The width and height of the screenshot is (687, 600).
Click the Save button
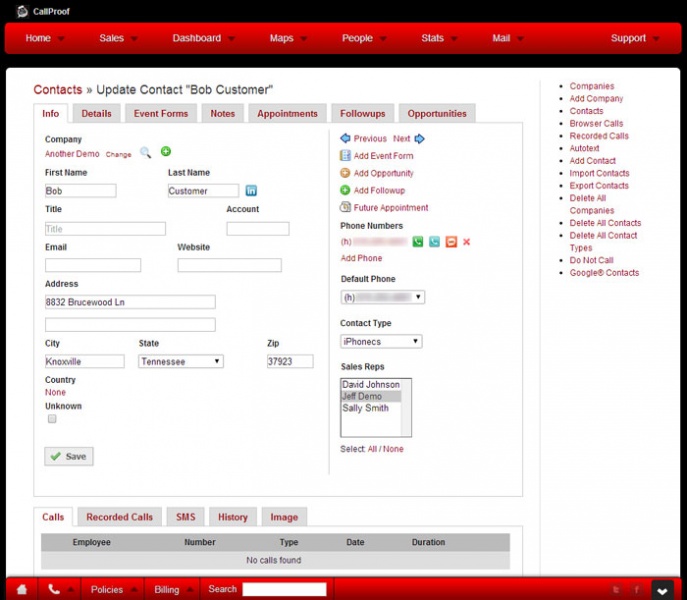coord(69,456)
